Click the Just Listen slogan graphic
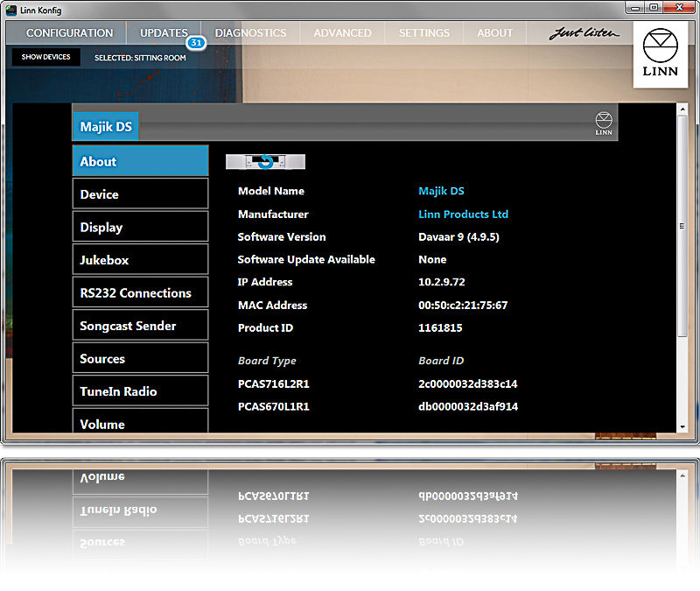Image resolution: width=700 pixels, height=591 pixels. (584, 34)
